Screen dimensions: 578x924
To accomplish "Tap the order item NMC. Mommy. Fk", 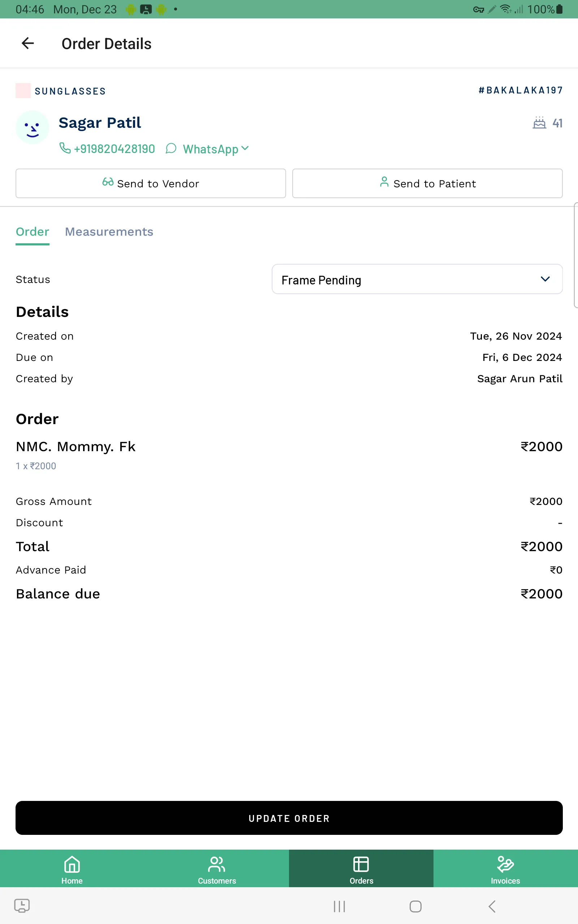I will coord(76,446).
